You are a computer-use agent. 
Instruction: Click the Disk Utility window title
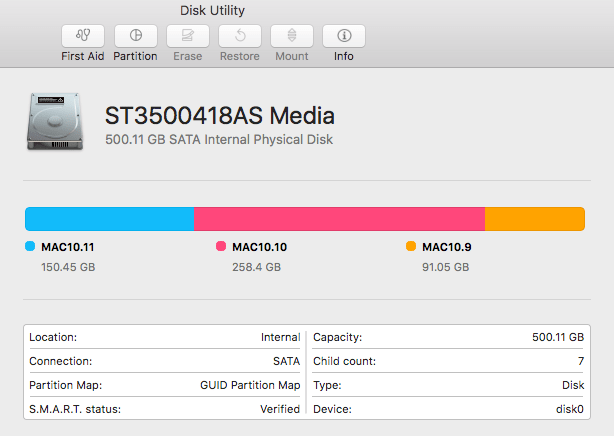pos(212,11)
